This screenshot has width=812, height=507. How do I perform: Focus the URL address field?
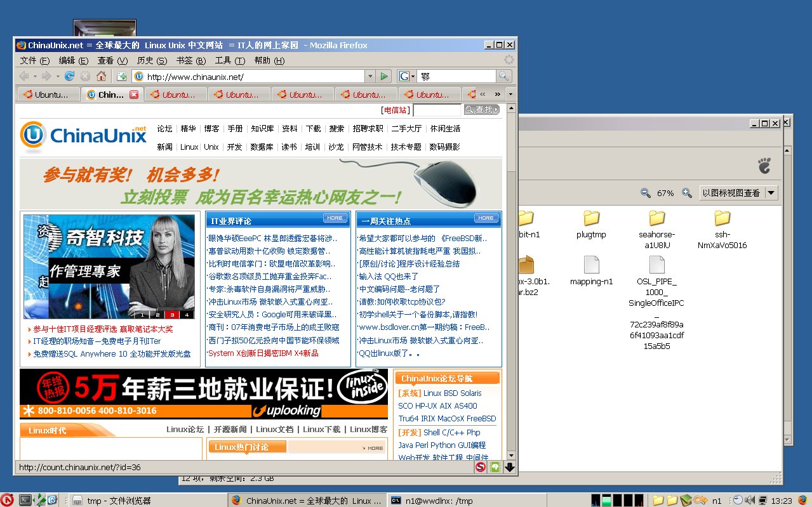(x=248, y=76)
